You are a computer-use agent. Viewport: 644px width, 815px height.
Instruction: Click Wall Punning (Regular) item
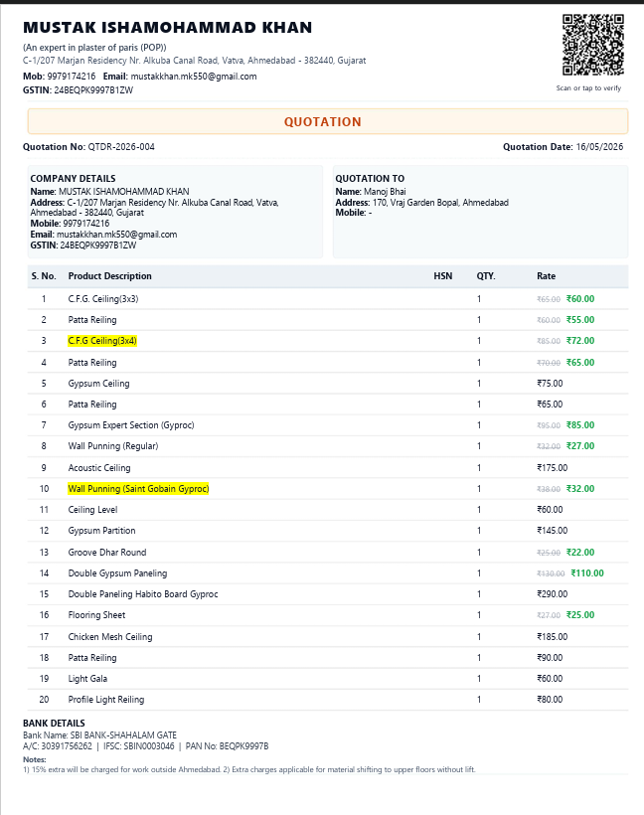click(112, 446)
